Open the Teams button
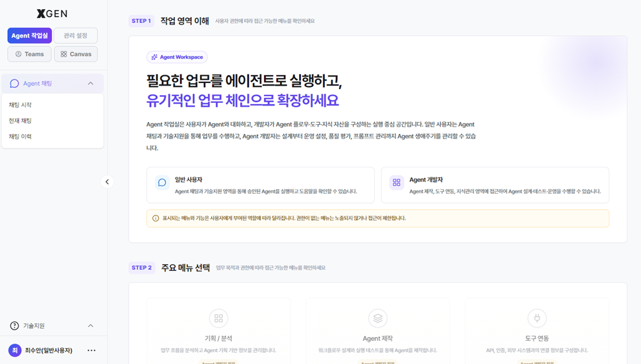Image resolution: width=641 pixels, height=364 pixels. [x=30, y=54]
